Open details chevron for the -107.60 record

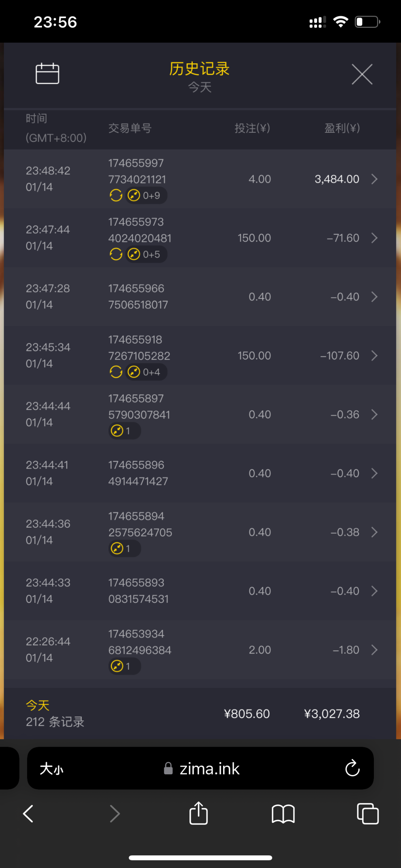click(375, 356)
